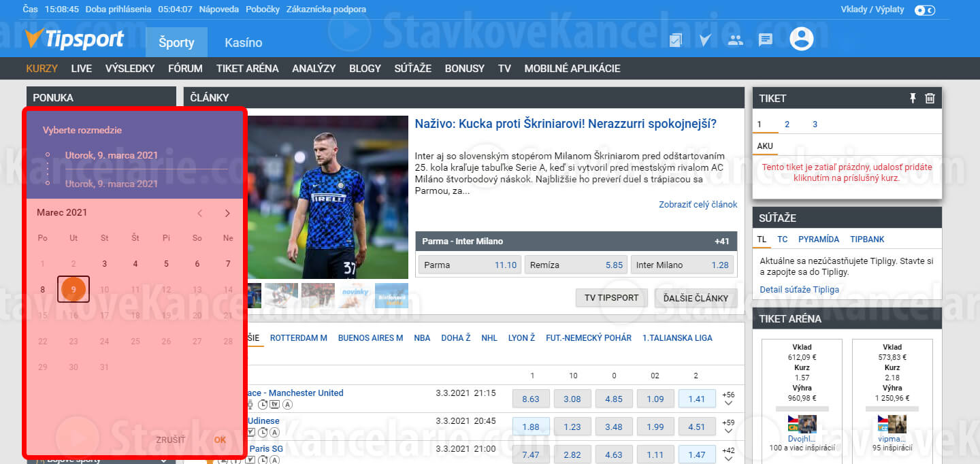Click TV icon under Manchester United match

pos(275,405)
